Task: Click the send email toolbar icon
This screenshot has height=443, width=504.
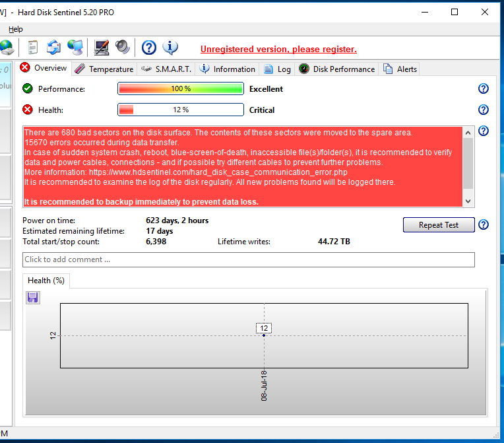Action: 53,48
